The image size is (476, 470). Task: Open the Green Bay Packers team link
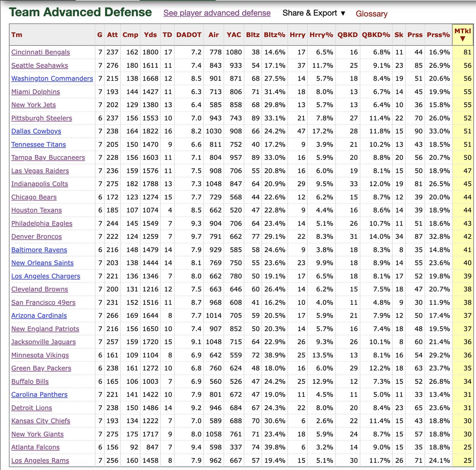pos(41,368)
